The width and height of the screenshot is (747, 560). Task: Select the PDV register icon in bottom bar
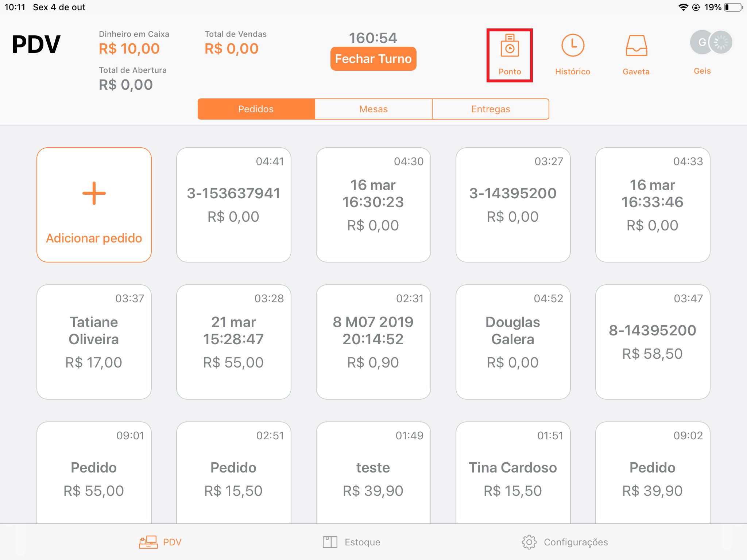(148, 542)
